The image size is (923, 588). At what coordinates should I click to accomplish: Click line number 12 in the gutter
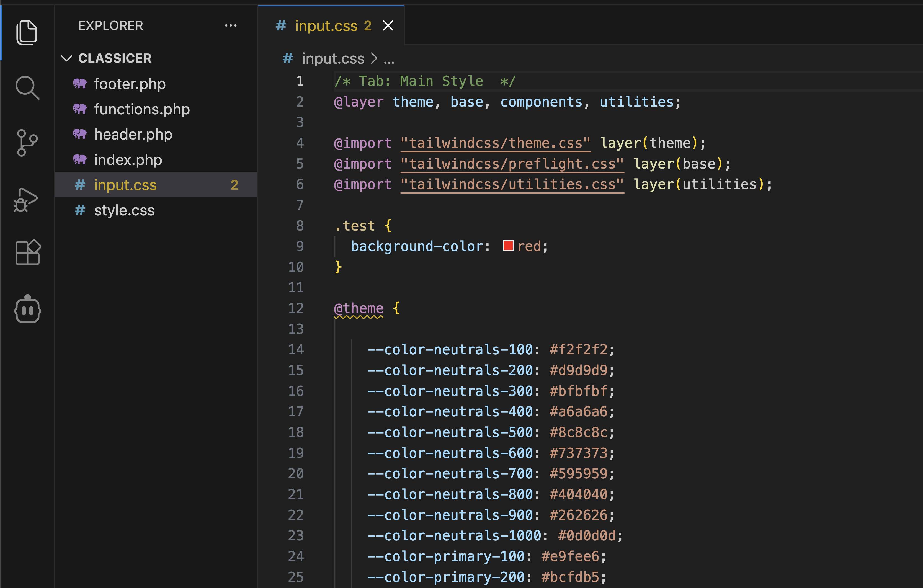pos(295,309)
